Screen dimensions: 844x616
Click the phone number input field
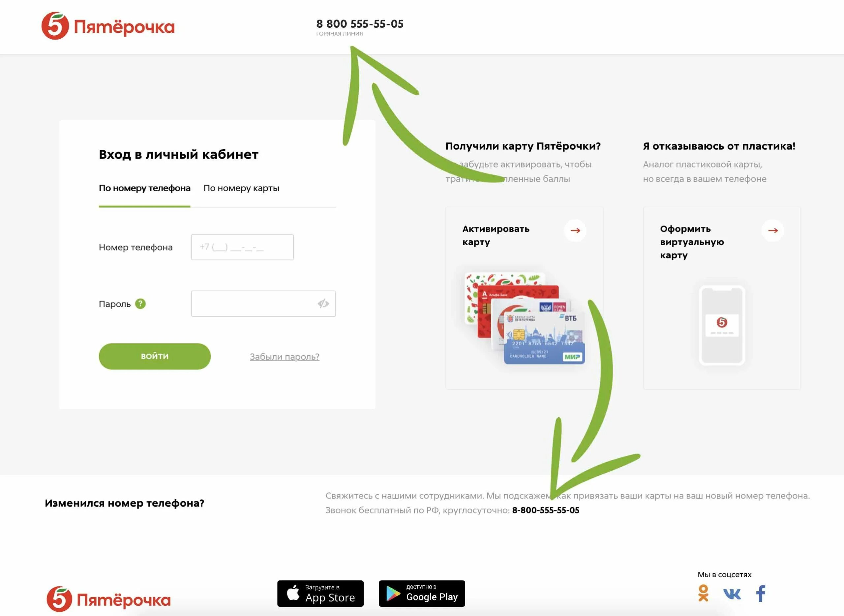click(243, 247)
